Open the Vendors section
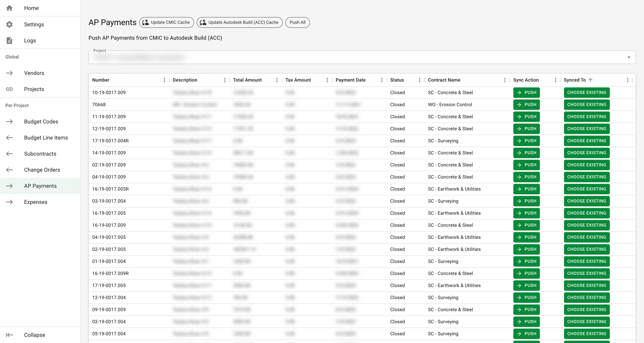This screenshot has height=343, width=644. click(34, 73)
